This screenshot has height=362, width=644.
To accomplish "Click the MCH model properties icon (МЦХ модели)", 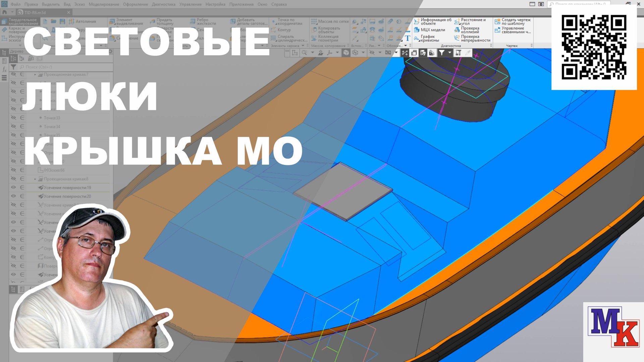I will (417, 30).
